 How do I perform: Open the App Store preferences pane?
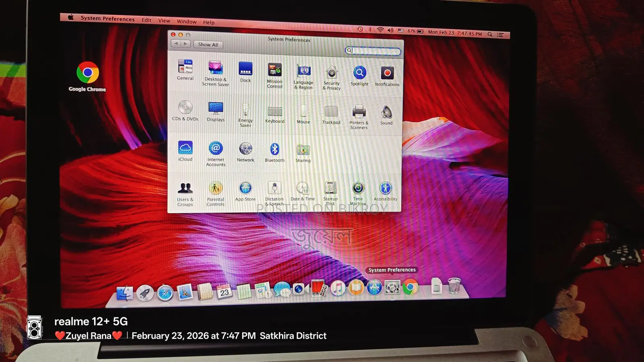click(x=246, y=191)
